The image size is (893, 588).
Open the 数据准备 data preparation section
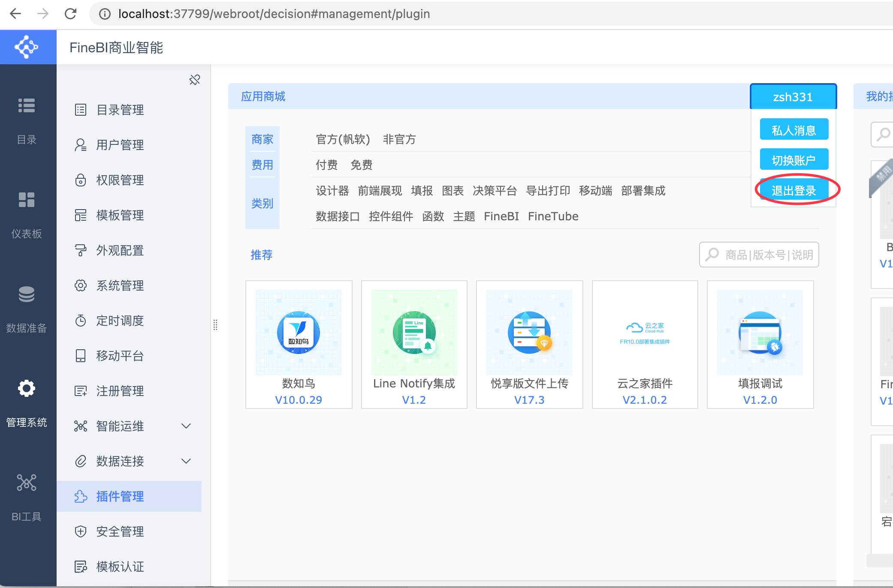[x=27, y=309]
